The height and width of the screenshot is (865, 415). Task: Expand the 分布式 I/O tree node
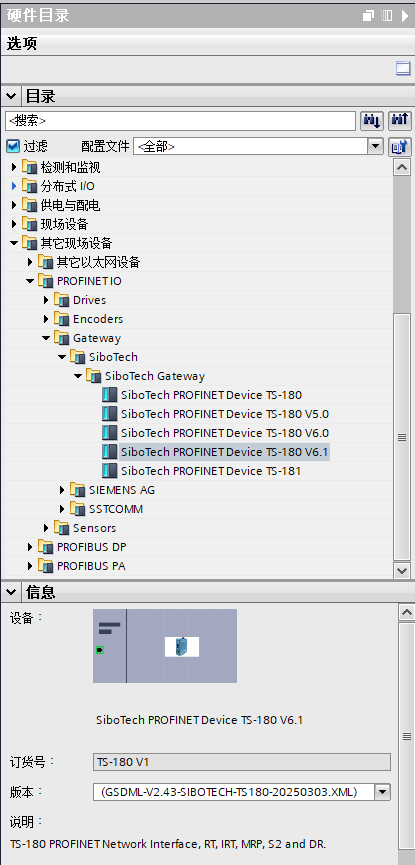[14, 186]
